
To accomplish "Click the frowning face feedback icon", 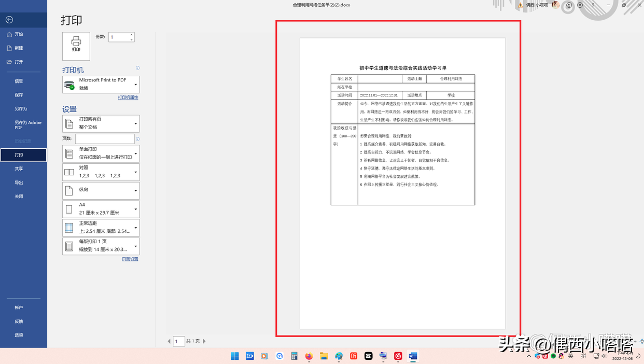I will tap(580, 5).
